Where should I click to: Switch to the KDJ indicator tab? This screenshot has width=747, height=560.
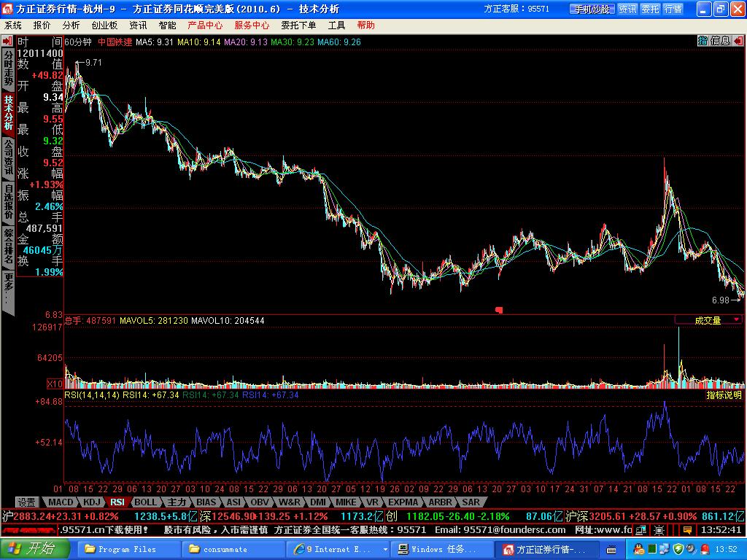91,502
